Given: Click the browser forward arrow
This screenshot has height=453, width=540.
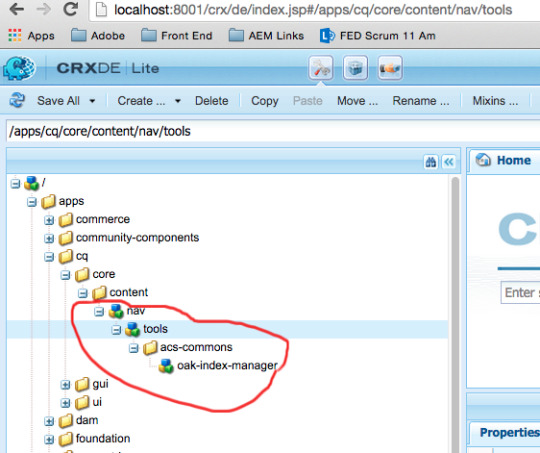Looking at the screenshot, I should [x=43, y=9].
